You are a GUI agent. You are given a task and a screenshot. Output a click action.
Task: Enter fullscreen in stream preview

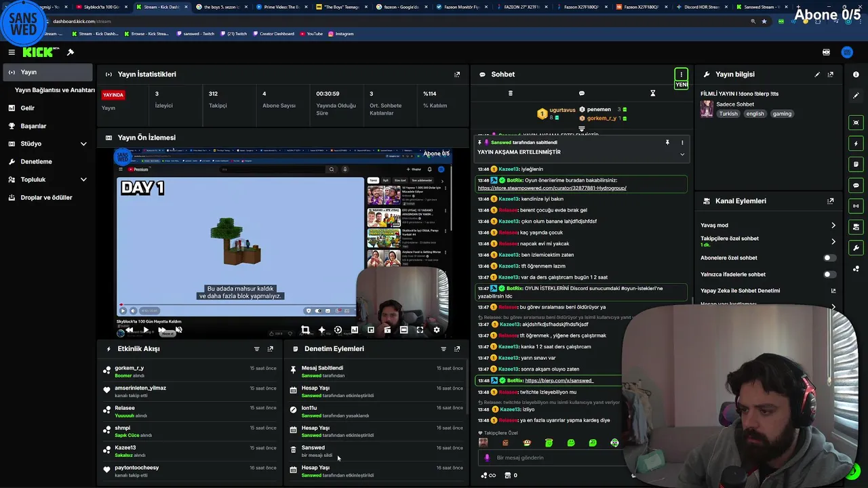tap(420, 330)
